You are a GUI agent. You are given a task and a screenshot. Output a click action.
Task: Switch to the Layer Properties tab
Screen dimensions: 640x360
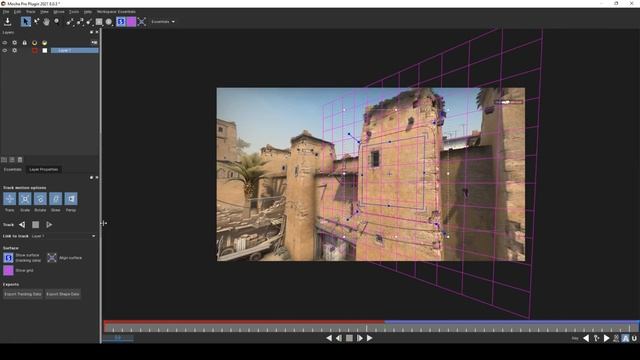tap(44, 169)
